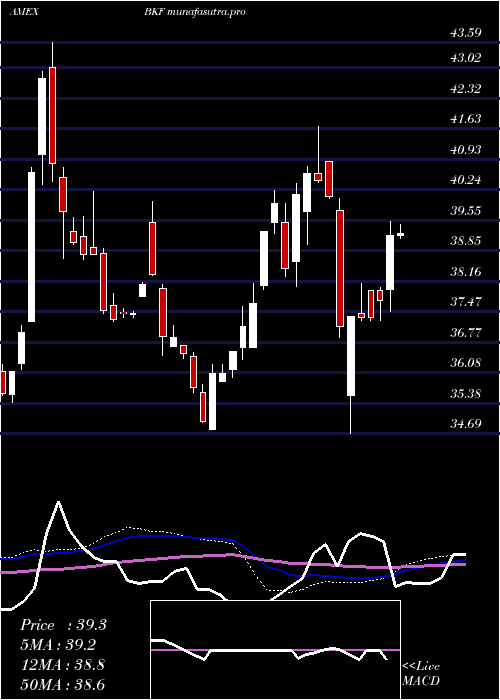
Task: Select the 41.63 price axis label
Action: 466,119
